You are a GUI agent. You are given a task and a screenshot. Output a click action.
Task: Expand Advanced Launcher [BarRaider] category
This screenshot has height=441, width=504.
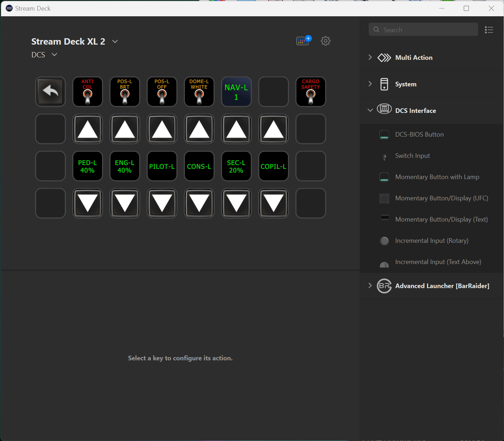[x=370, y=286]
